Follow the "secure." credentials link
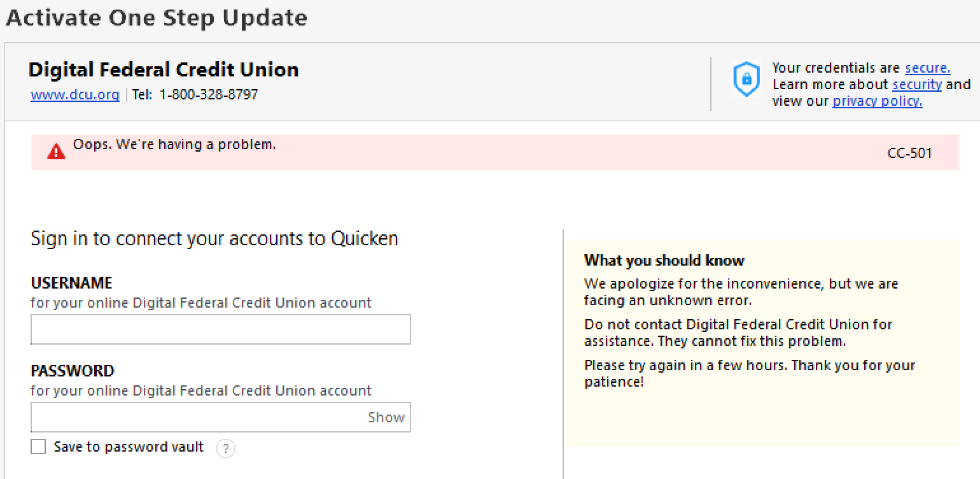 [927, 68]
